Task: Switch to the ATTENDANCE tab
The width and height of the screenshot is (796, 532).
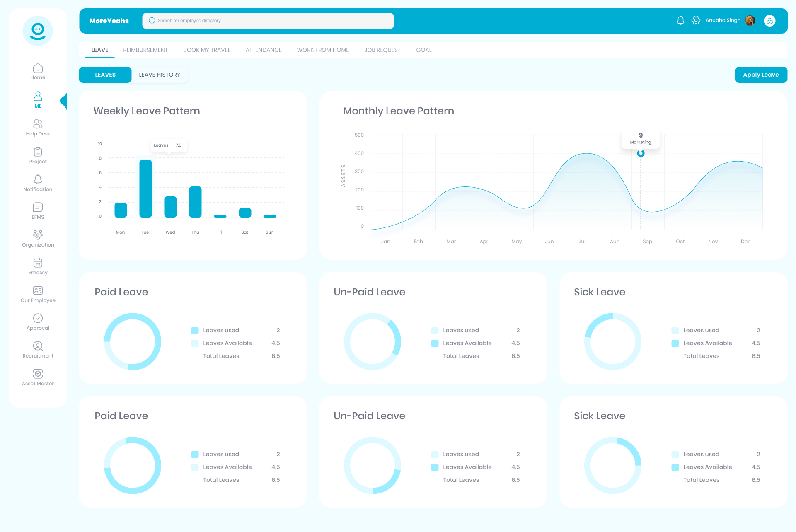Action: (263, 50)
